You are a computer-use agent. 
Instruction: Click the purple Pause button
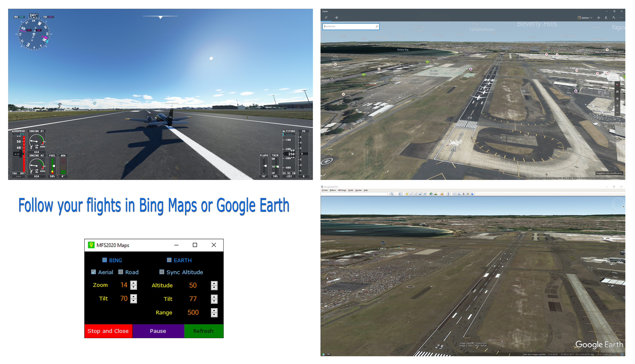[x=158, y=331]
